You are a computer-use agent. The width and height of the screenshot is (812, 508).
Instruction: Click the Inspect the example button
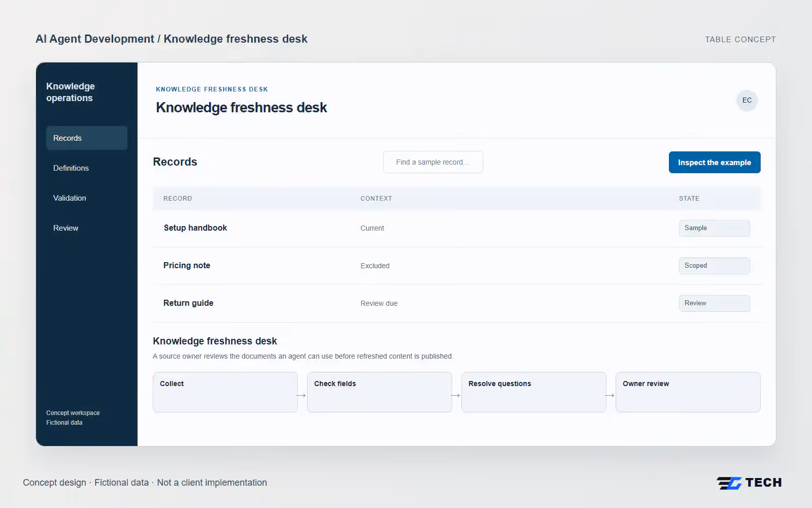point(715,163)
